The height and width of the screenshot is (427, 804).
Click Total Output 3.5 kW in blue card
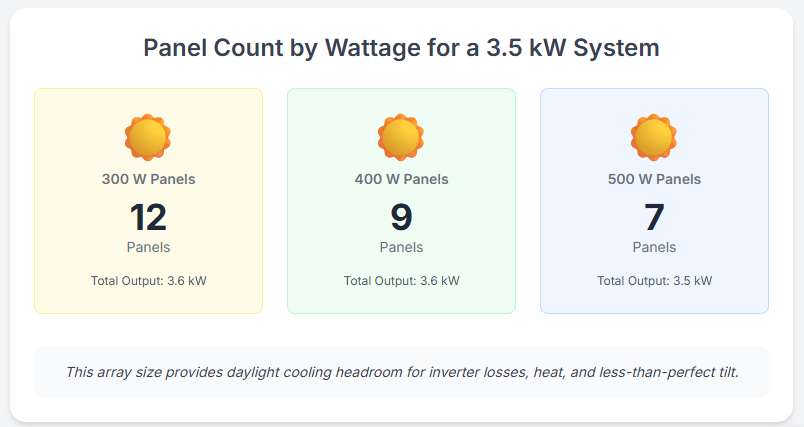point(654,281)
